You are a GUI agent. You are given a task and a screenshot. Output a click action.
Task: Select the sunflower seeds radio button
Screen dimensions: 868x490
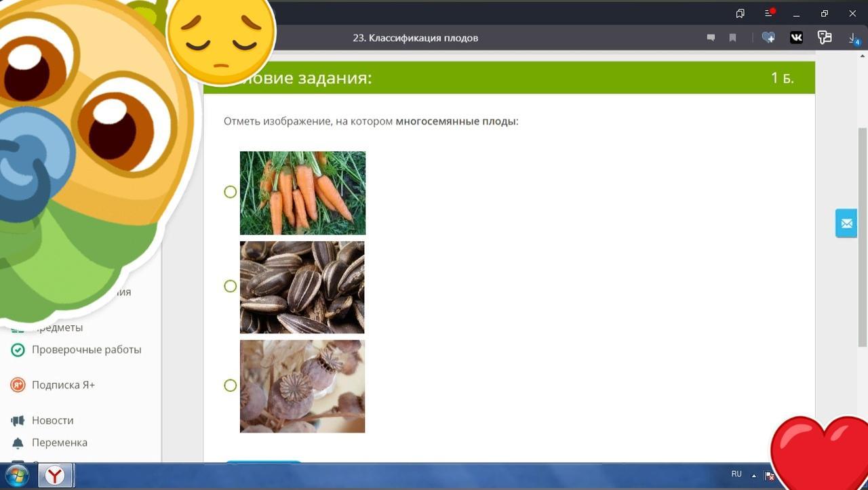[231, 286]
